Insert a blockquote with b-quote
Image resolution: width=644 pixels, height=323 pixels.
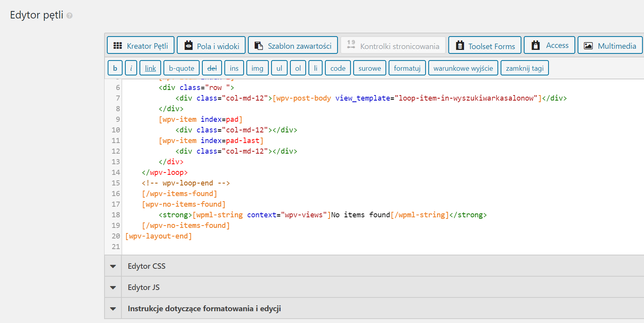click(182, 68)
